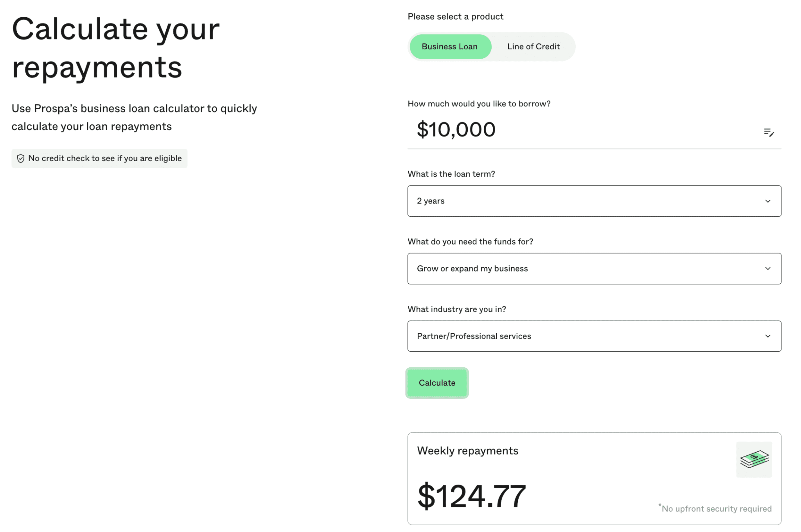Click the $124.77 weekly repayment amount
The image size is (801, 532).
(471, 496)
